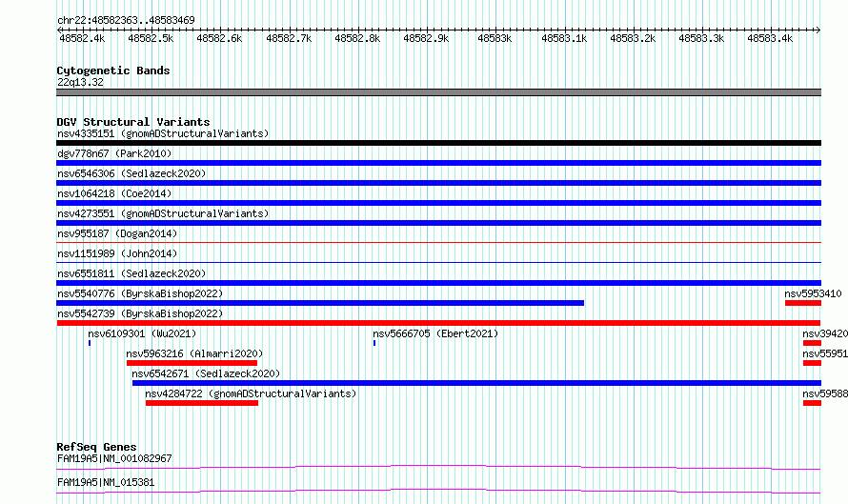
Task: Open the nsv5666705 (Ebert2021) label
Action: [435, 333]
